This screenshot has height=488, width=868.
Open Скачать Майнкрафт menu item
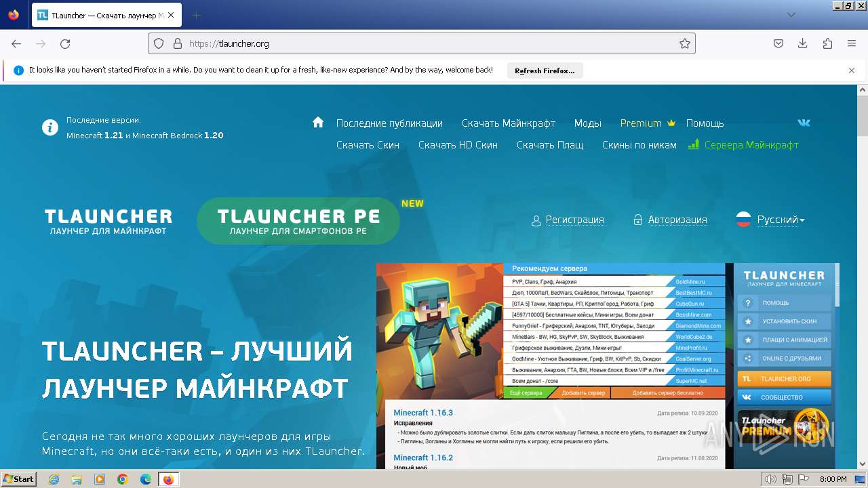[509, 123]
